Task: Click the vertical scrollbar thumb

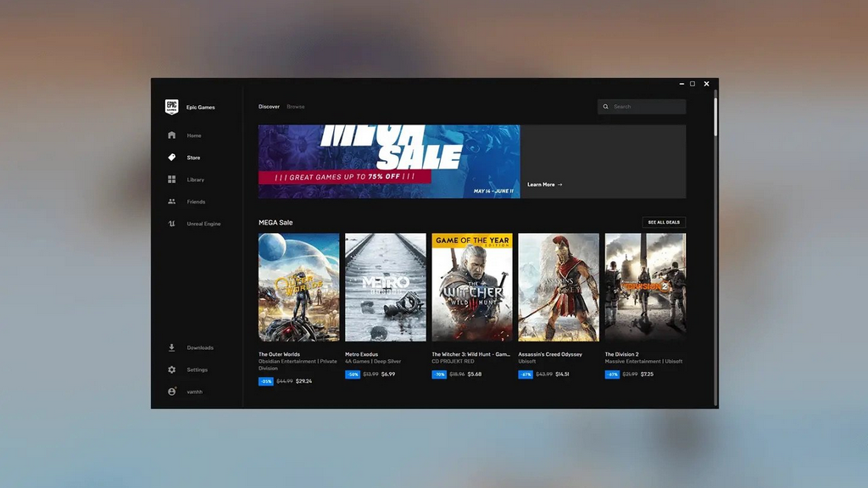Action: click(x=715, y=115)
